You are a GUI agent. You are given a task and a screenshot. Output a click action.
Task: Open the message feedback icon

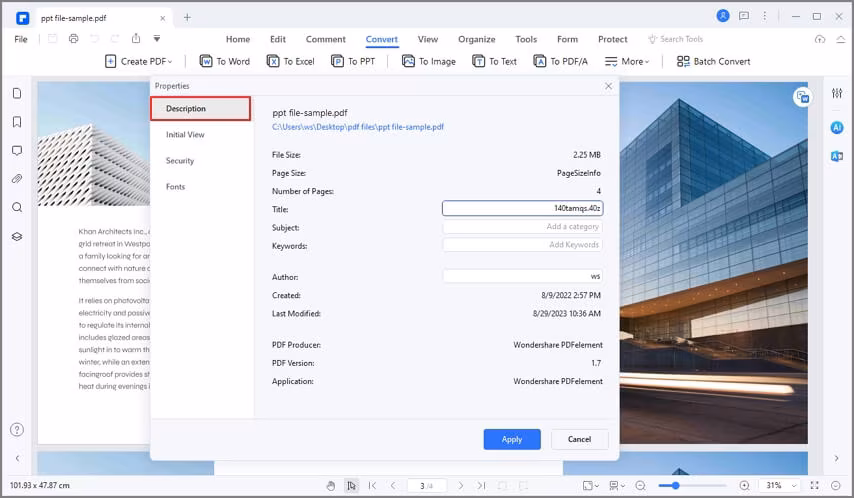743,16
